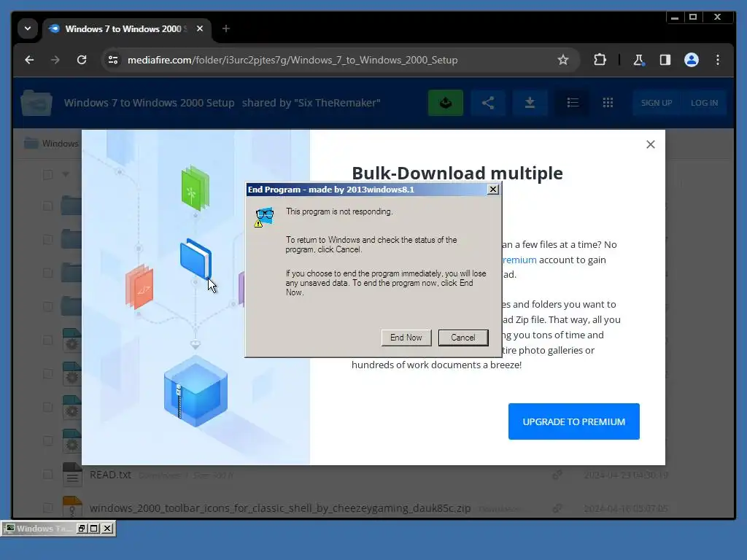Dismiss the Bulk-Download popup

[650, 144]
